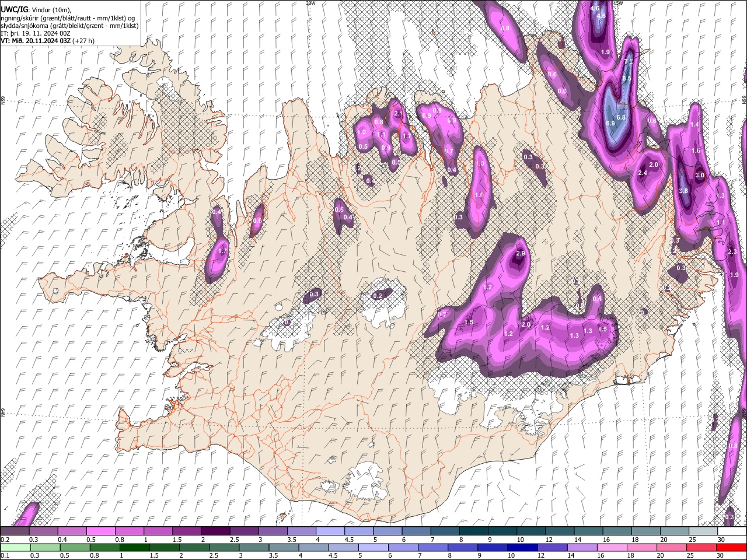Click the 2.4 snowfall value in northeast
Viewport: 747px width, 560px height.
[643, 173]
